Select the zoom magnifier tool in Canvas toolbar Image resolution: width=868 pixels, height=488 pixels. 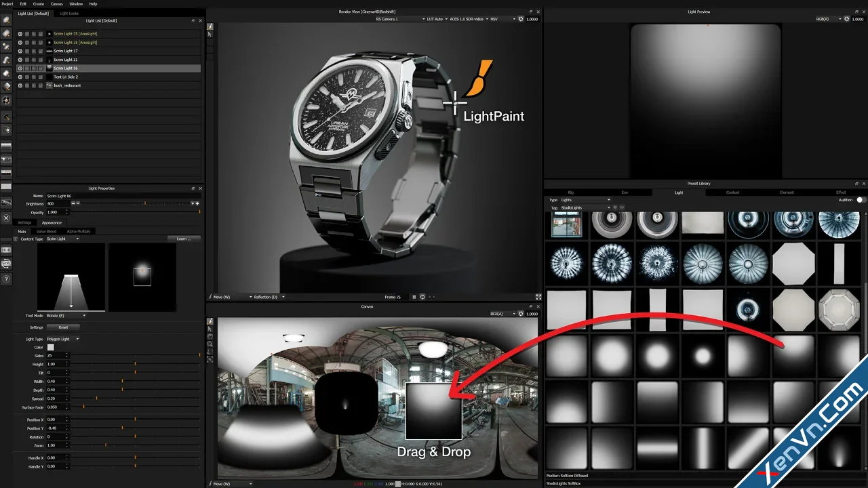pos(210,344)
